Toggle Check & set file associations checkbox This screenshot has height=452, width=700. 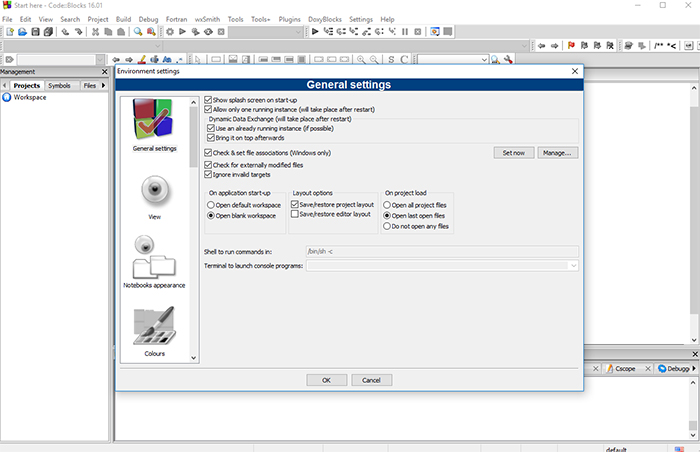click(208, 153)
